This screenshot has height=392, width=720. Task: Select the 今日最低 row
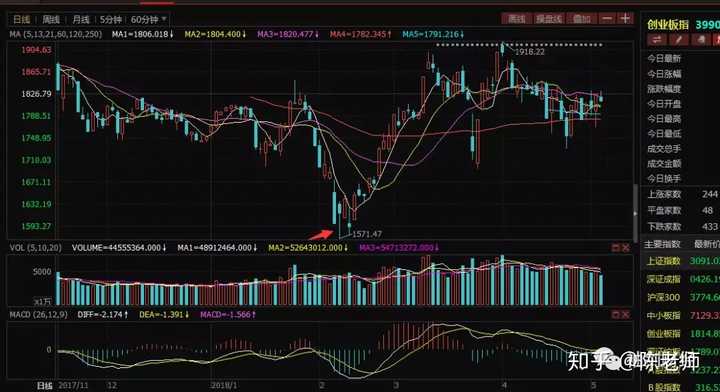[x=664, y=134]
